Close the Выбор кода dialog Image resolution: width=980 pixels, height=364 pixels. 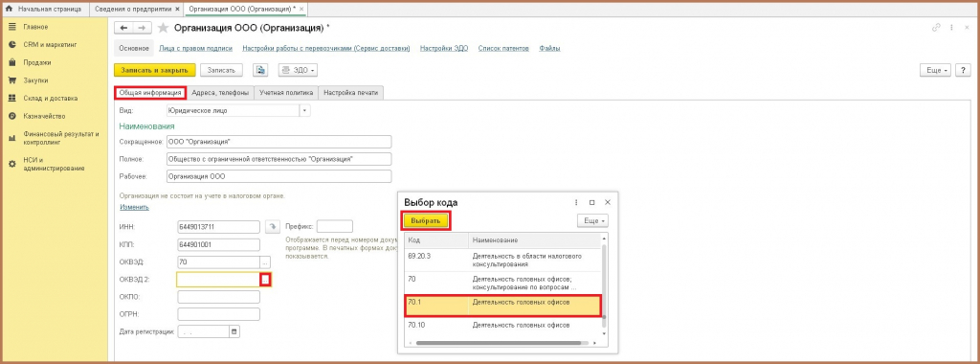[x=607, y=203]
